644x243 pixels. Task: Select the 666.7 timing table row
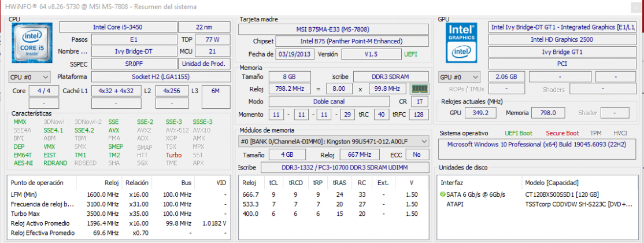(333, 194)
